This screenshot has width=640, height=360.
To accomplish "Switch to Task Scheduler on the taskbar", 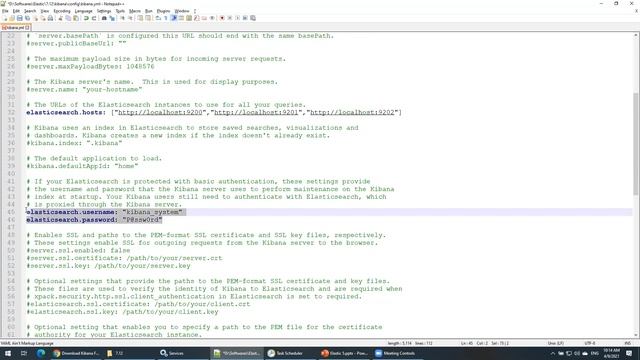I will pyautogui.click(x=289, y=353).
